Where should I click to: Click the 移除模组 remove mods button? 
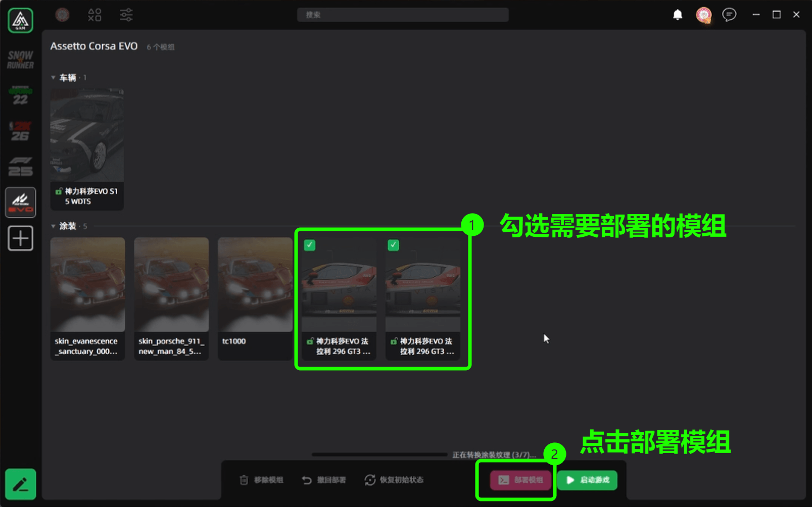pyautogui.click(x=261, y=480)
